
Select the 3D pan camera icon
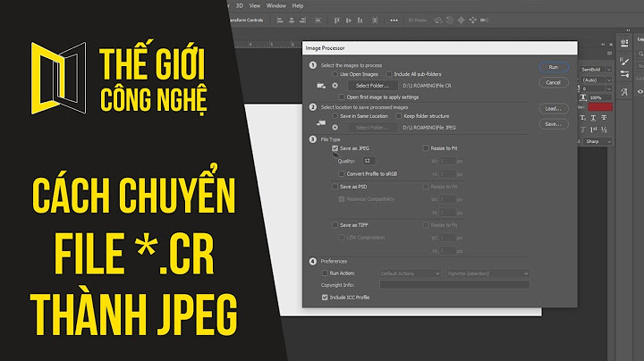(462, 20)
